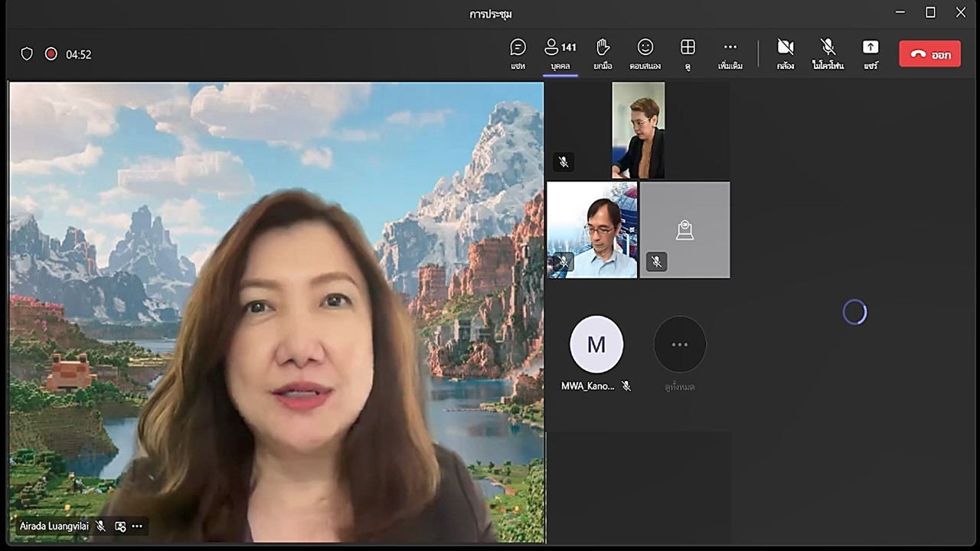Click the muted mic icon on the gray tile
The width and height of the screenshot is (980, 551).
[x=656, y=262]
